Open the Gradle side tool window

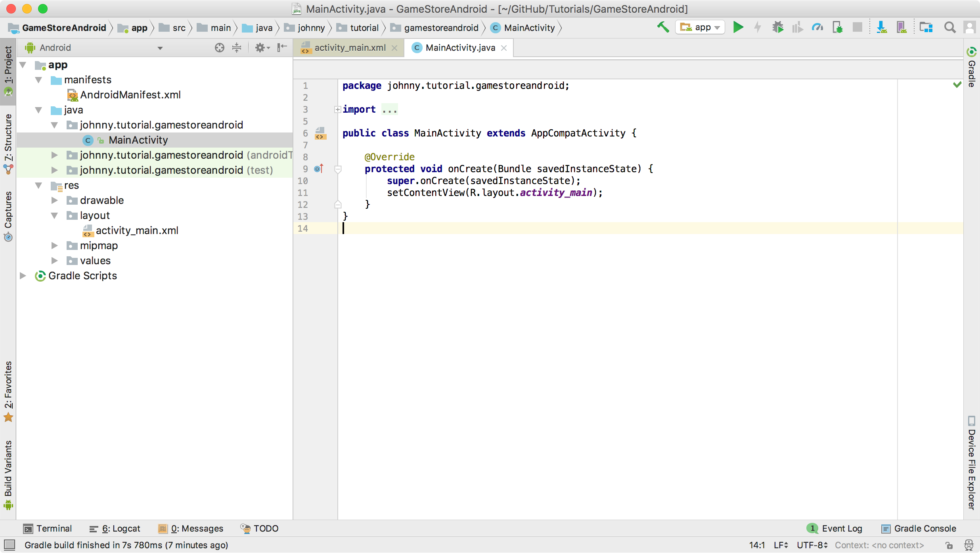click(972, 67)
